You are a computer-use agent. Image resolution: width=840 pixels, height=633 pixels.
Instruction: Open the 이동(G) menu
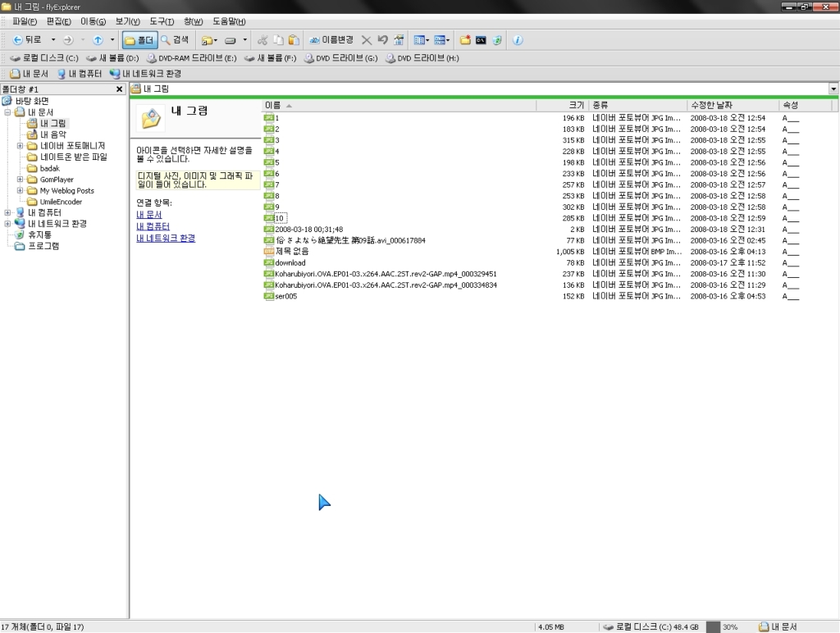[x=94, y=21]
